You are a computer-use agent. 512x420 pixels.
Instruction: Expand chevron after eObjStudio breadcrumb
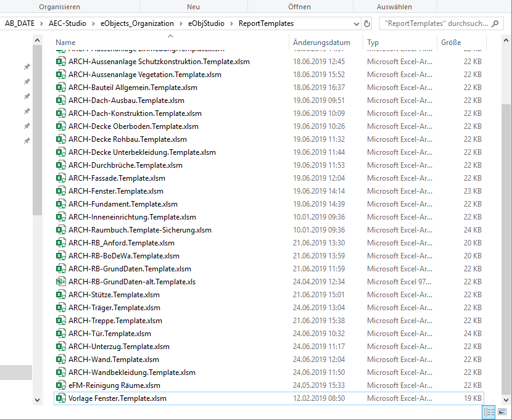(231, 23)
